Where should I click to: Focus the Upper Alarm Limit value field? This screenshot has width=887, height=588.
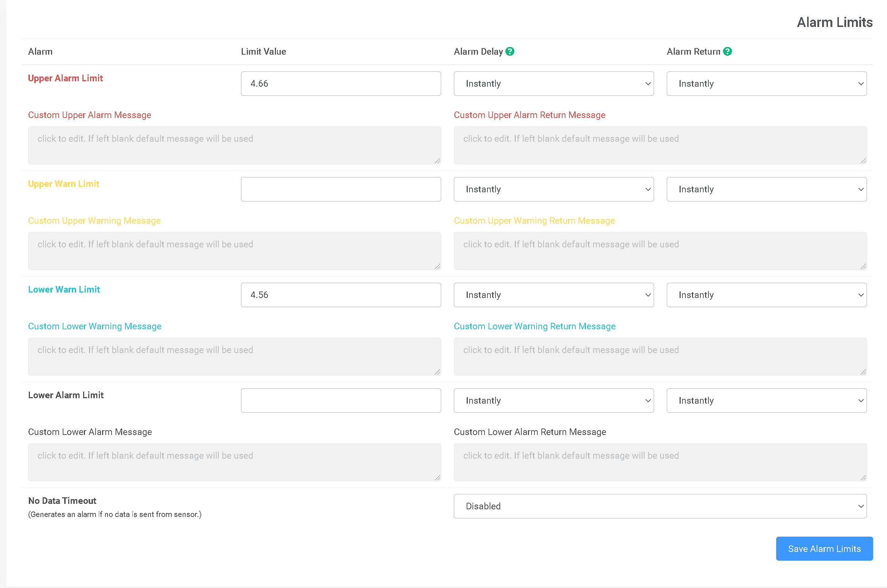(x=341, y=84)
